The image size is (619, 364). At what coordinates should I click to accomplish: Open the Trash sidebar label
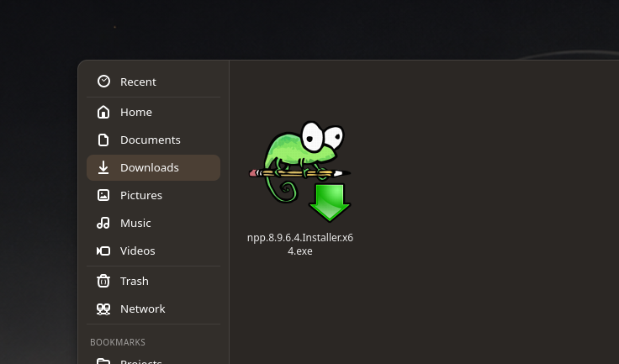(135, 281)
